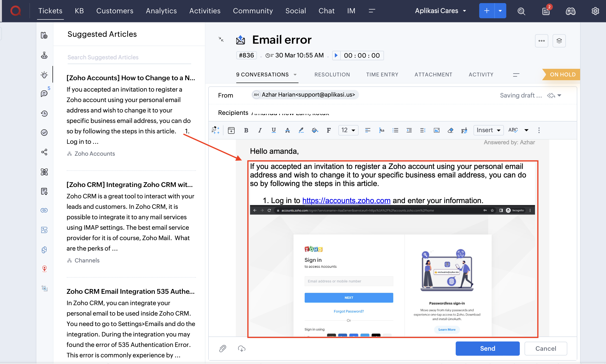Click the blue plus add button
This screenshot has height=364, width=606.
487,11
